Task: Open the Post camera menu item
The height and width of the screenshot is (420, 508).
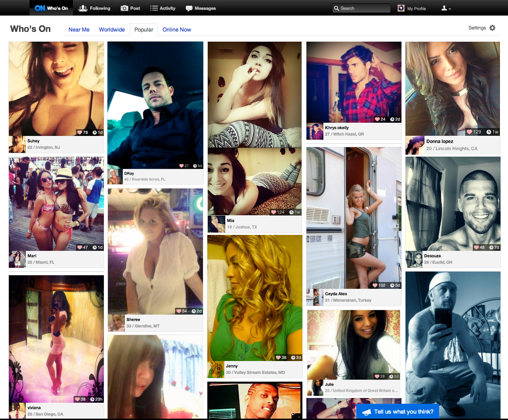Action: pos(130,8)
